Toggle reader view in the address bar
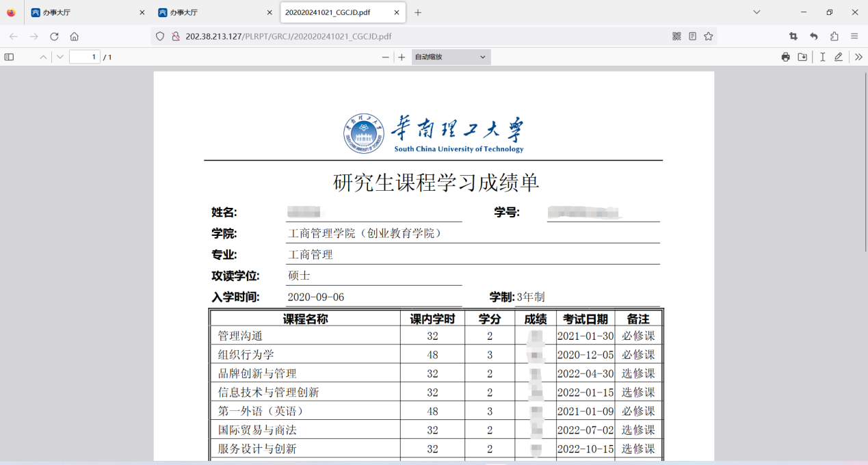 click(692, 36)
